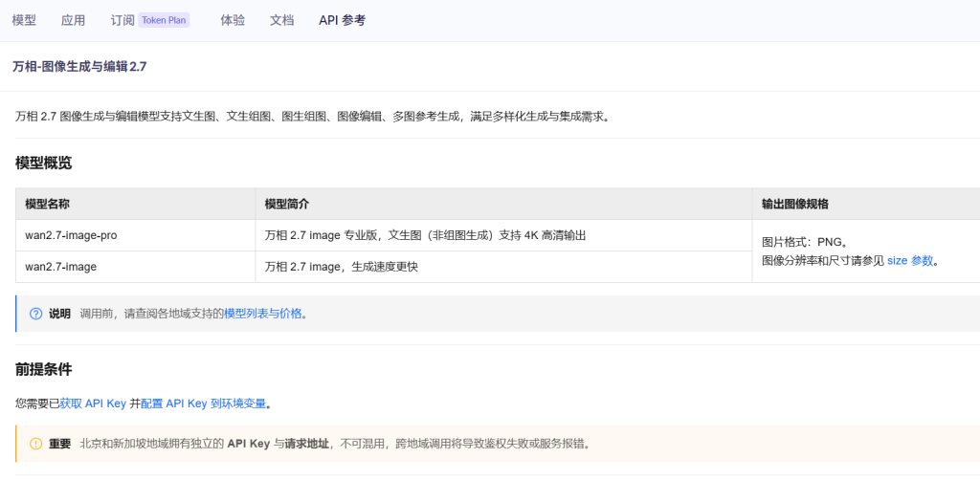Click the 获取 API Key link

point(93,404)
